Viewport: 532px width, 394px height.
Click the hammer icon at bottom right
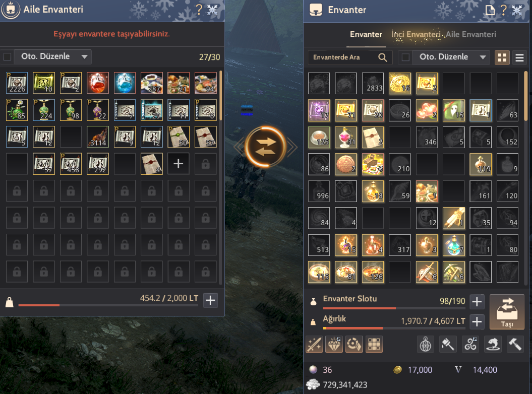[x=515, y=345]
